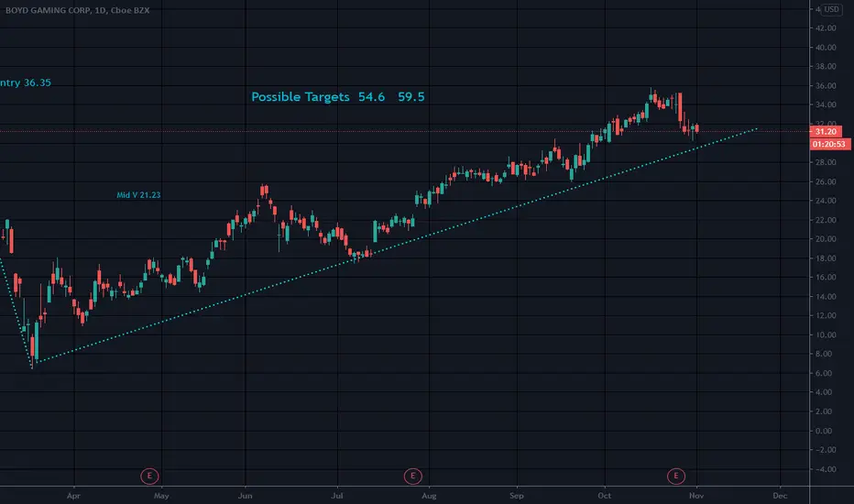Image resolution: width=854 pixels, height=504 pixels.
Task: Click the Nov label on time axis
Action: [696, 496]
